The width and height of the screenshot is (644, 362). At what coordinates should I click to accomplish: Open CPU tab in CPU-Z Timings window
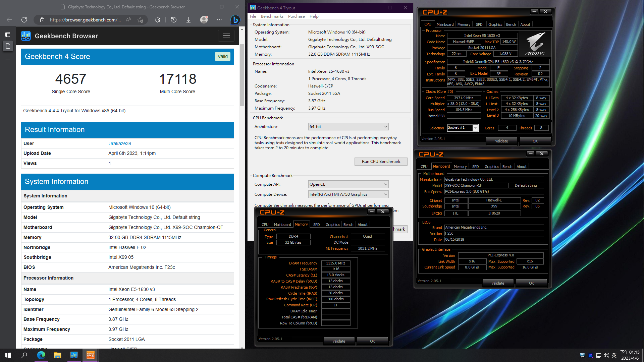[265, 225]
